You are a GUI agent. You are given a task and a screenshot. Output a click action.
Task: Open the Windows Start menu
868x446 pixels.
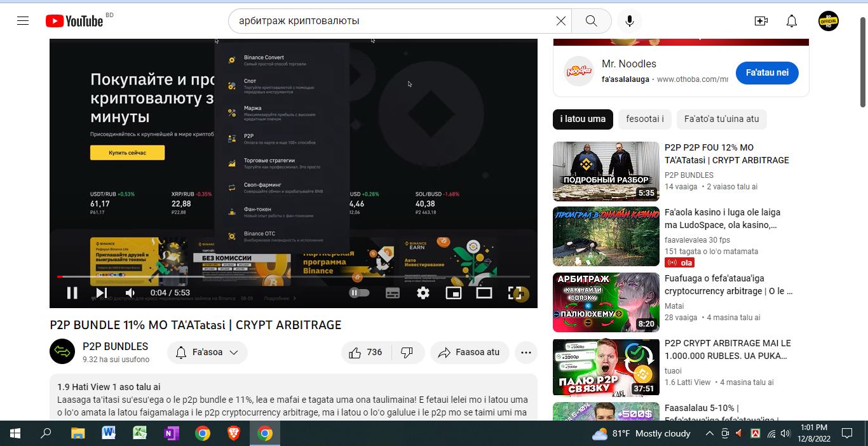(15, 433)
